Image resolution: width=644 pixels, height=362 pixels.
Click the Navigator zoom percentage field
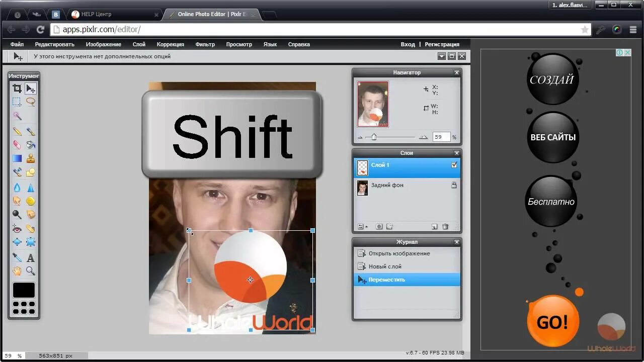pos(441,137)
